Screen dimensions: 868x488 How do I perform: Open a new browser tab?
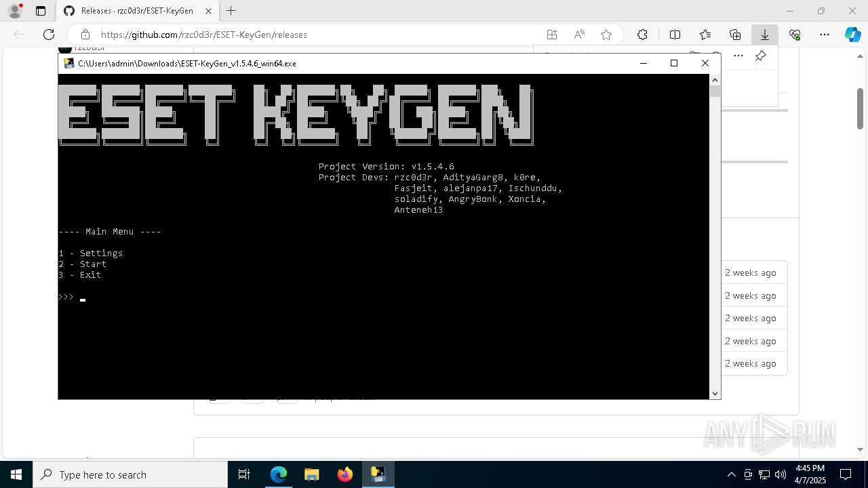tap(231, 11)
